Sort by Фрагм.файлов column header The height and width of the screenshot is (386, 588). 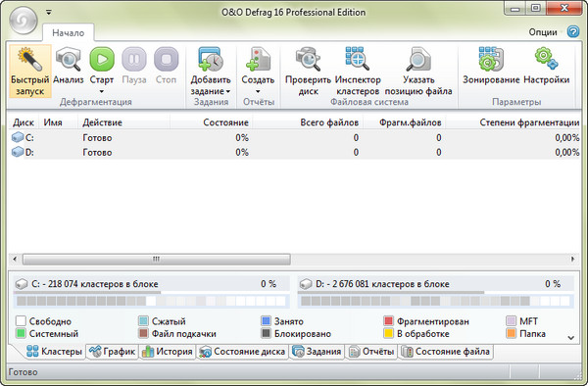tap(405, 122)
